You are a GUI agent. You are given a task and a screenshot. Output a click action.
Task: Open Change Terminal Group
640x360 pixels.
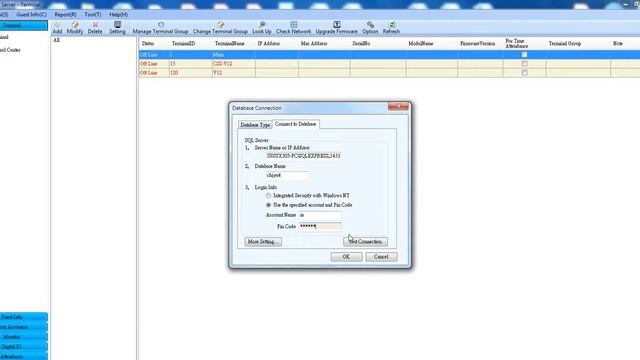(x=220, y=28)
